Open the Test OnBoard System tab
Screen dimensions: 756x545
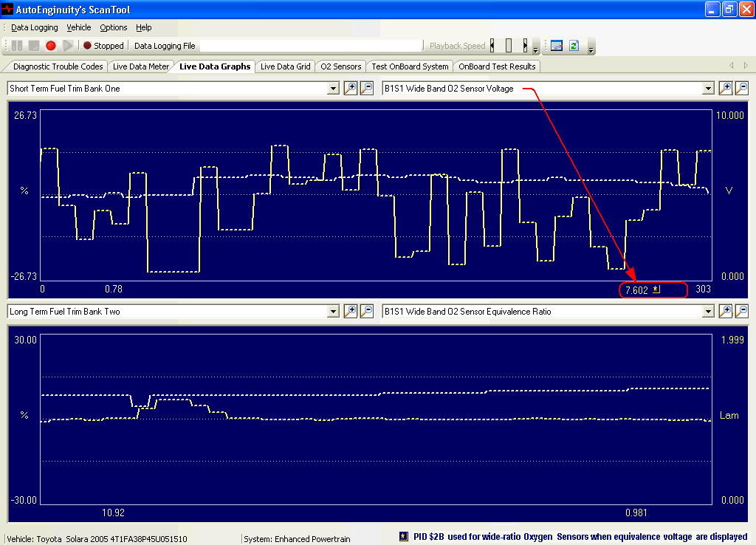[410, 66]
